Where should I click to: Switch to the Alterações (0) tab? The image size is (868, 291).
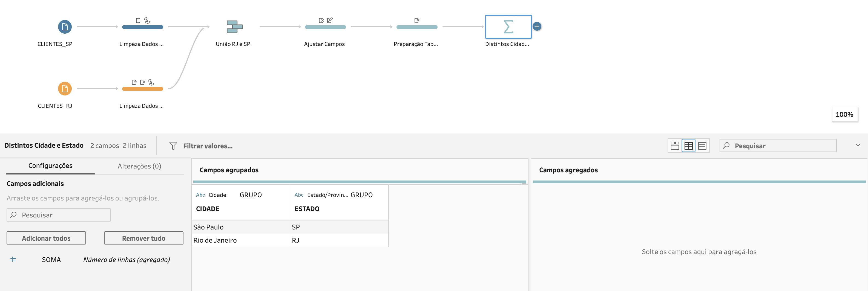(x=139, y=165)
